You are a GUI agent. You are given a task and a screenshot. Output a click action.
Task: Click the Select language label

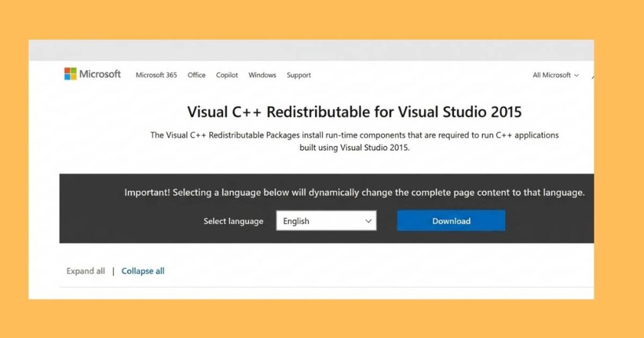click(x=233, y=221)
